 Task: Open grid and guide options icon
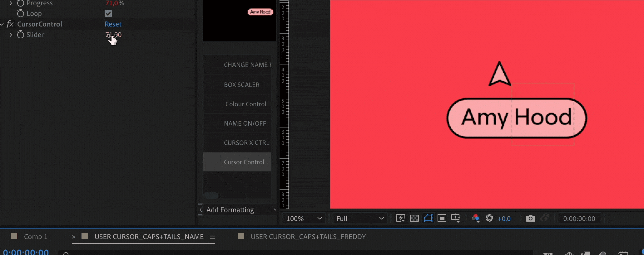click(x=456, y=218)
